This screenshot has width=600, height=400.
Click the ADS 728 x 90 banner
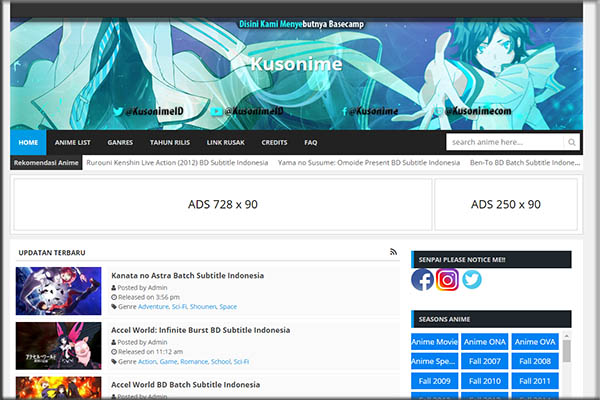pos(223,204)
